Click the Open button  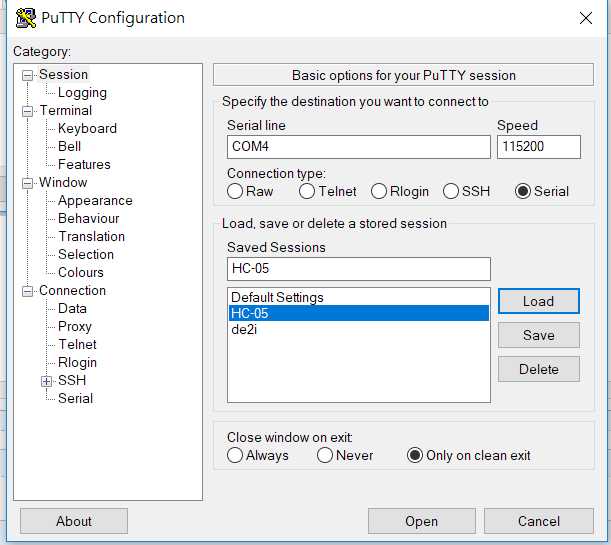[x=422, y=521]
